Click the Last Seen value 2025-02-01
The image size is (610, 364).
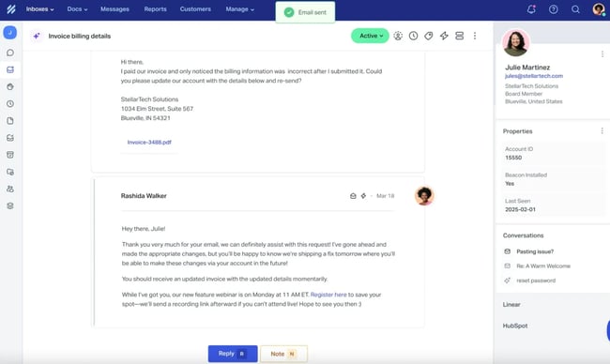[520, 209]
